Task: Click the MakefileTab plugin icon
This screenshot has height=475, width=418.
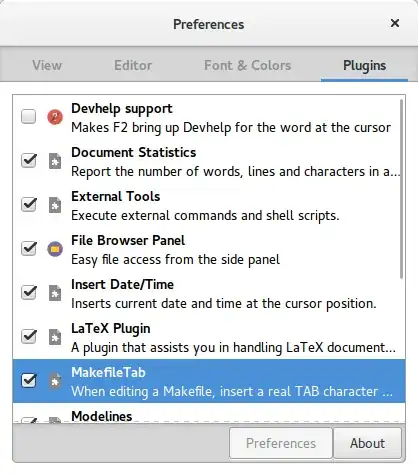Action: tap(55, 381)
